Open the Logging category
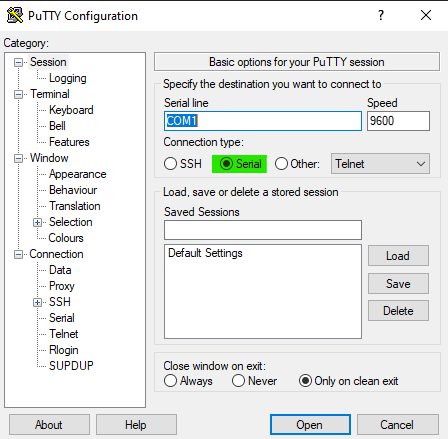Image resolution: width=448 pixels, height=439 pixels. coord(68,78)
